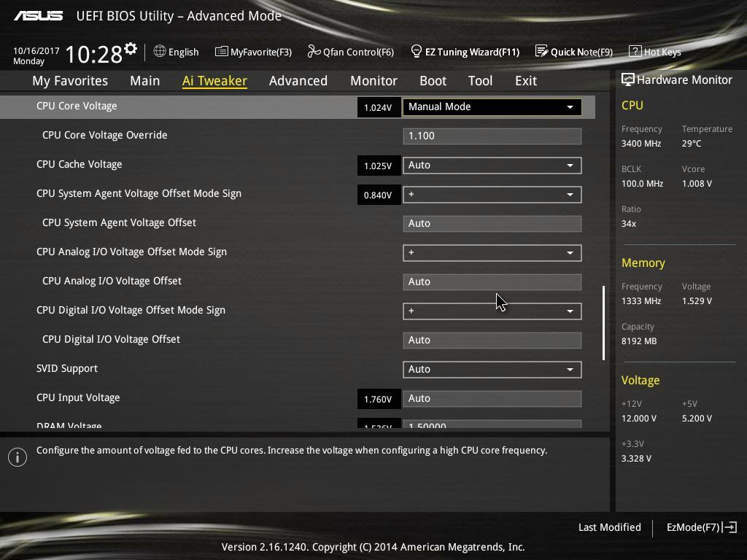Open the CPU Core Voltage Manual Mode dropdown
The height and width of the screenshot is (560, 747).
(492, 106)
